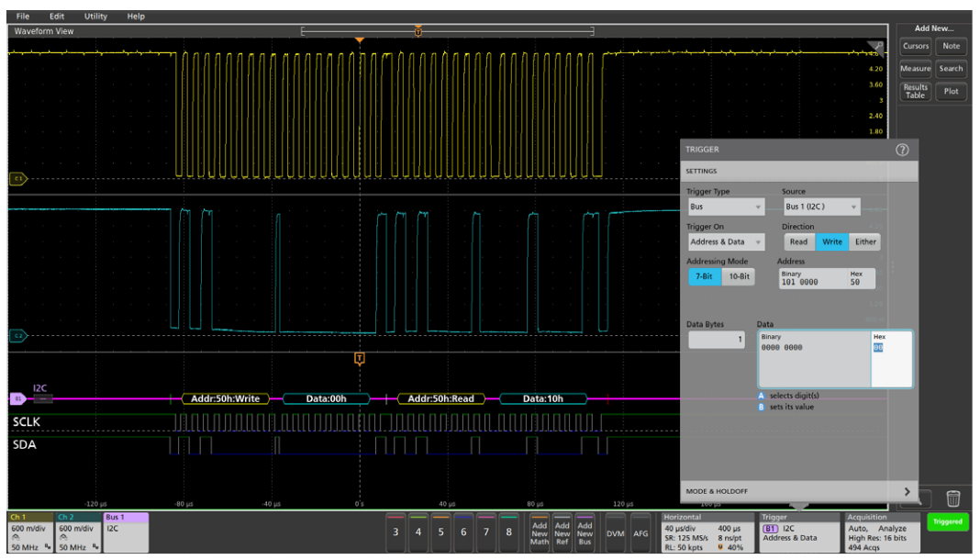980x560 pixels.
Task: Add new Cursors
Action: coord(915,46)
